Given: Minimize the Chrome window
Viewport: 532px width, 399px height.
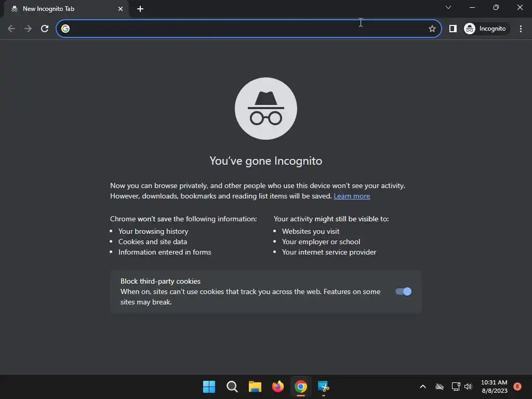Looking at the screenshot, I should click(472, 7).
